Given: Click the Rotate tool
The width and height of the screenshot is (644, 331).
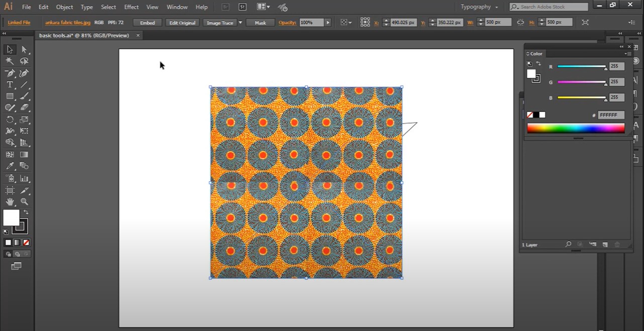Looking at the screenshot, I should coord(10,120).
